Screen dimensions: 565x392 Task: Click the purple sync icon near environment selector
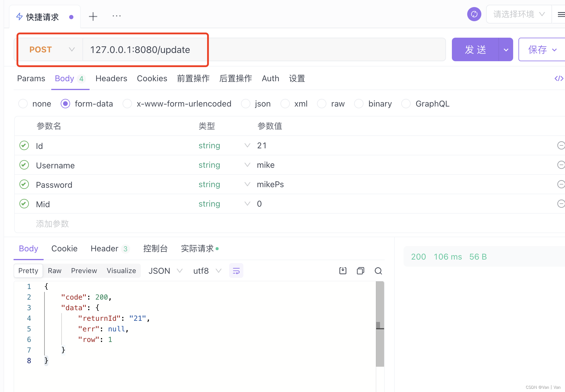point(474,14)
